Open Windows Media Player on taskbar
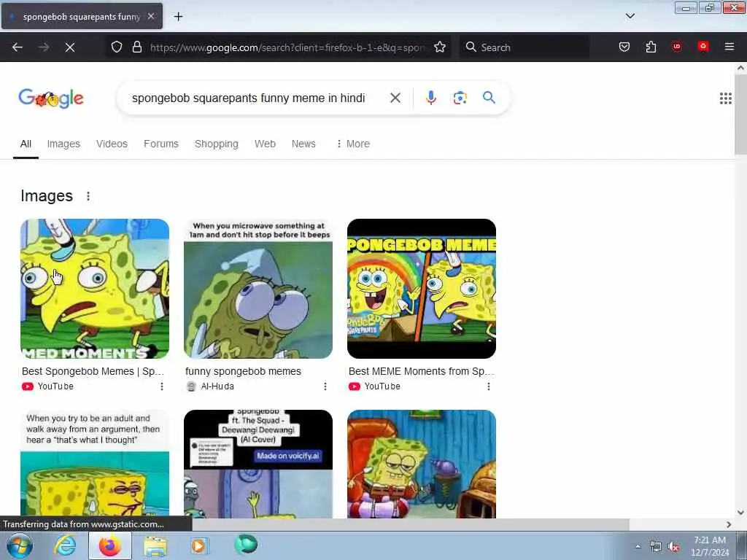This screenshot has height=560, width=747. [199, 545]
